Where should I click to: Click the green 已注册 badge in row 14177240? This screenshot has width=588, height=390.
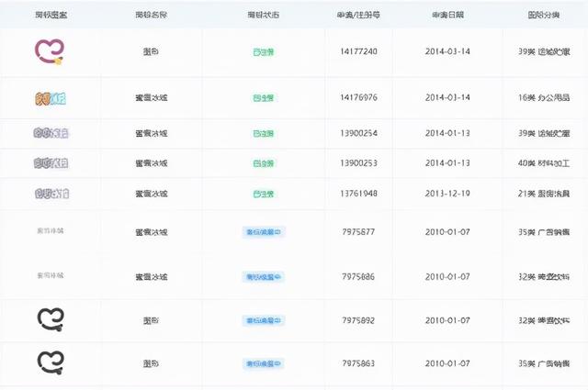(263, 52)
